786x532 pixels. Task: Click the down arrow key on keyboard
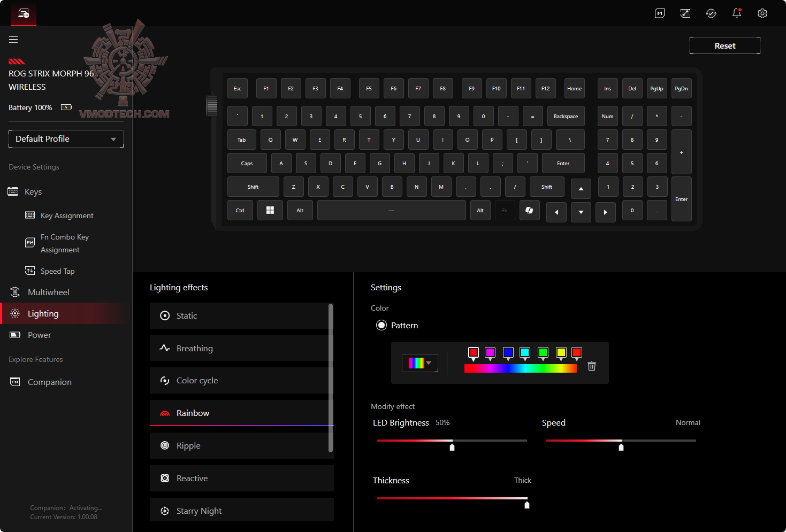coord(581,212)
